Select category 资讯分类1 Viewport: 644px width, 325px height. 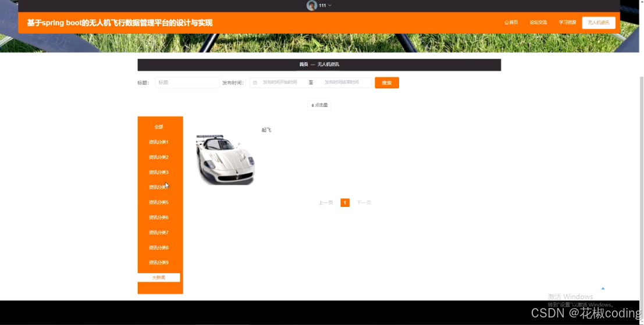(x=159, y=142)
